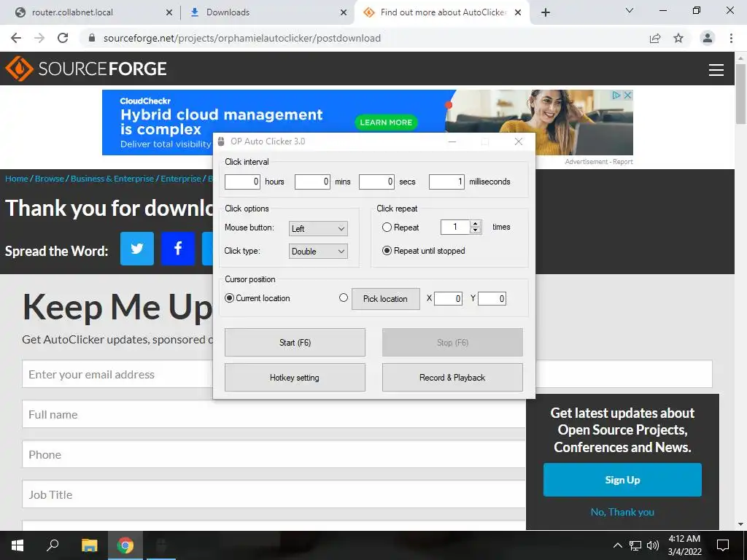Go back in Chrome
The width and height of the screenshot is (747, 560).
16,38
